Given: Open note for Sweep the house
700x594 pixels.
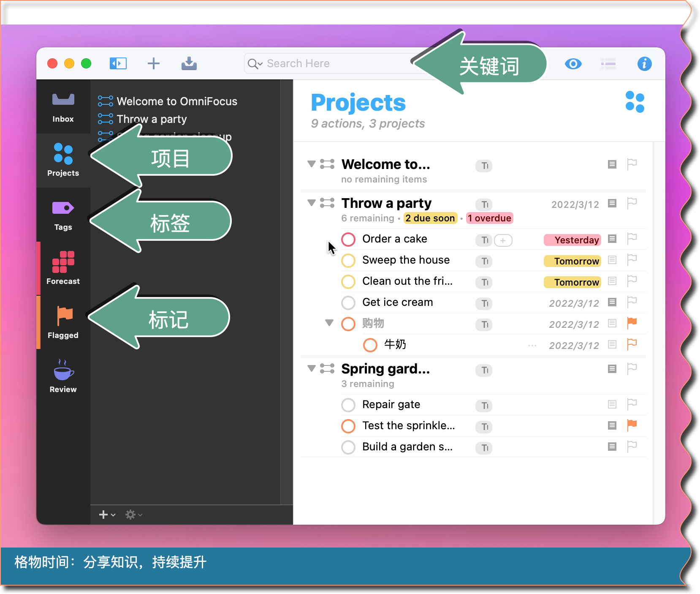Looking at the screenshot, I should click(612, 260).
